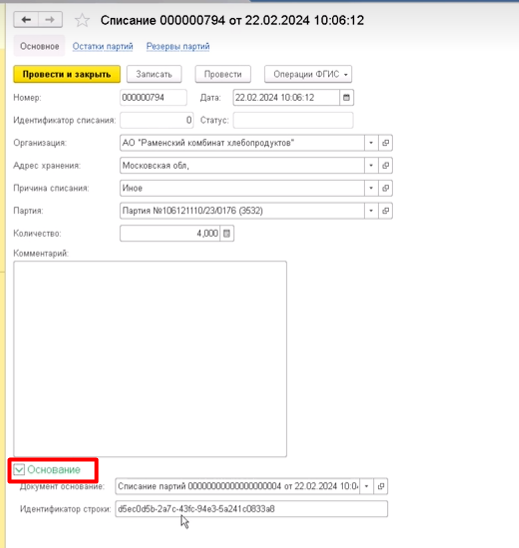Screen dimensions: 519x548
Task: Click the Провести и закрыть button
Action: coord(67,74)
